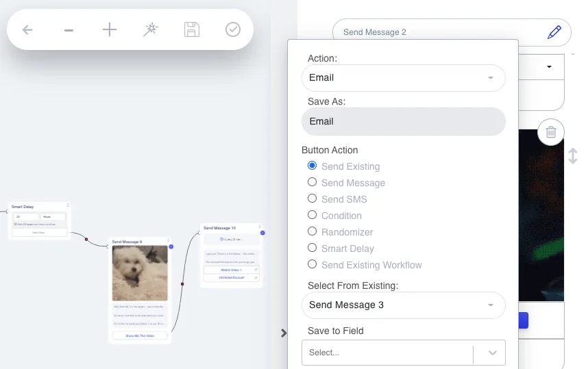Choose the Send SMS radio button

tap(312, 199)
